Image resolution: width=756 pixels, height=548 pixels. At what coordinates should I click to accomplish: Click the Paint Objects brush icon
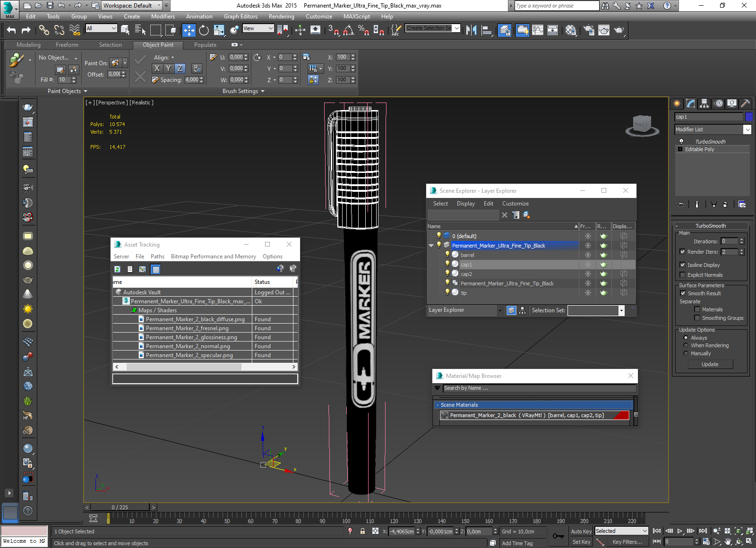[x=17, y=60]
